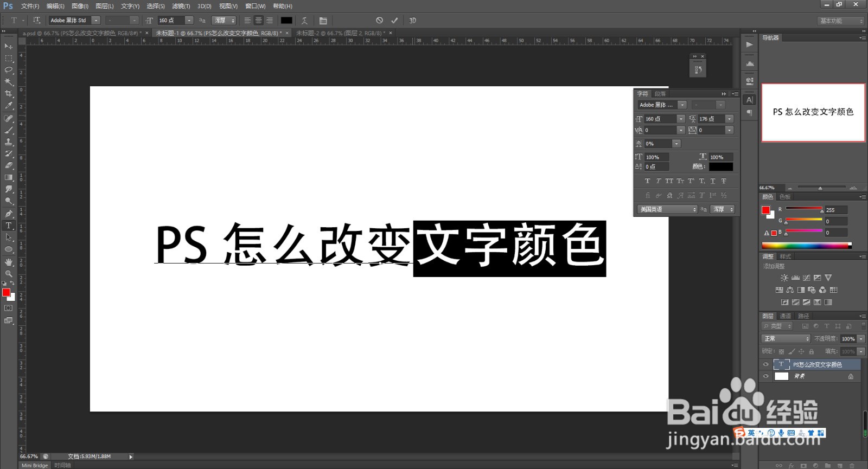Open blend mode 正常 dropdown
Viewport: 868px width, 469px height.
(786, 338)
